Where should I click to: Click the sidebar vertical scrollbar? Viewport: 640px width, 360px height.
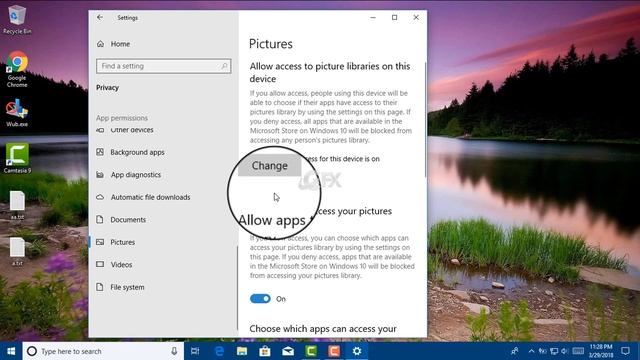tap(237, 288)
